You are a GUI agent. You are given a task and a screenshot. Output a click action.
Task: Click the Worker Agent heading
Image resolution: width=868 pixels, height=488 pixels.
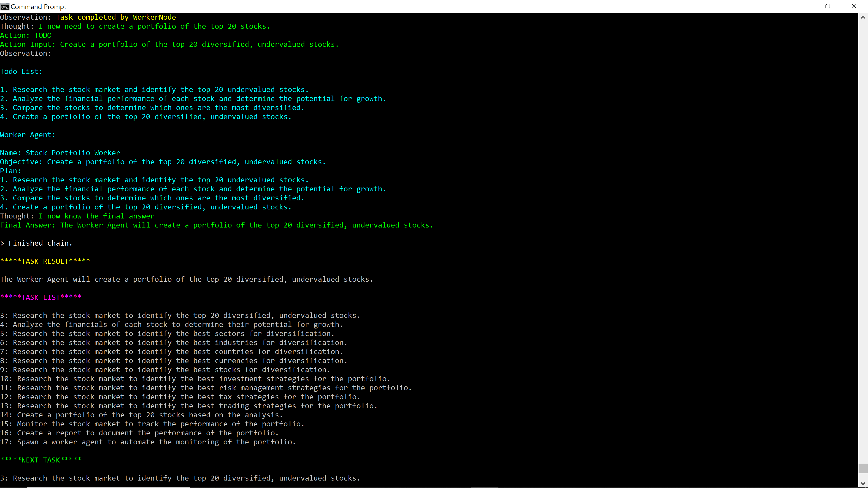(28, 134)
